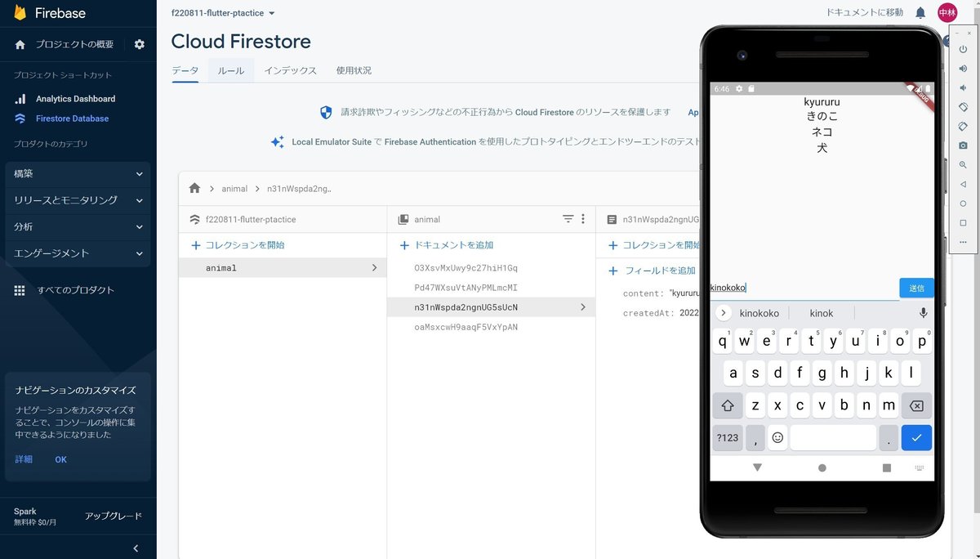
Task: Click the emulator volume up icon
Action: (963, 68)
